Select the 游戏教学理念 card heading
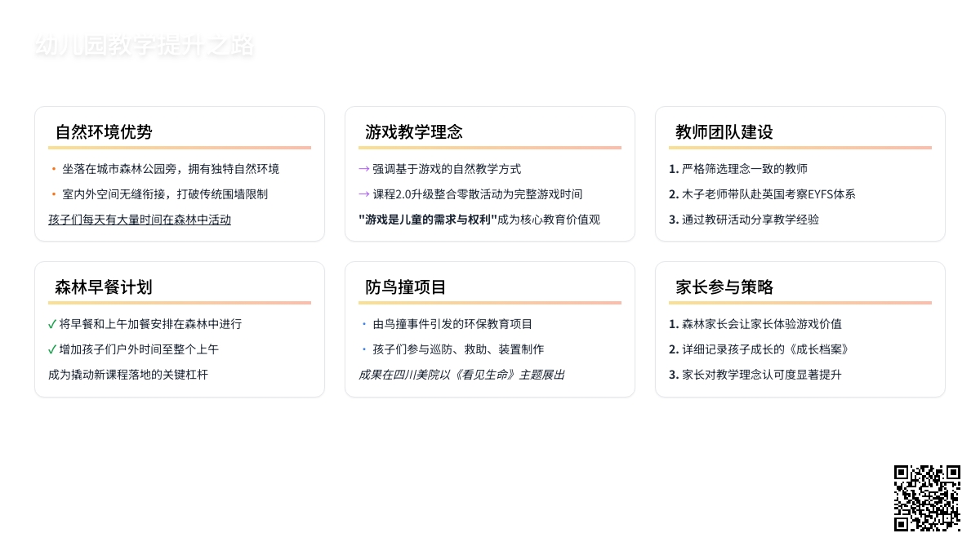 pos(414,131)
